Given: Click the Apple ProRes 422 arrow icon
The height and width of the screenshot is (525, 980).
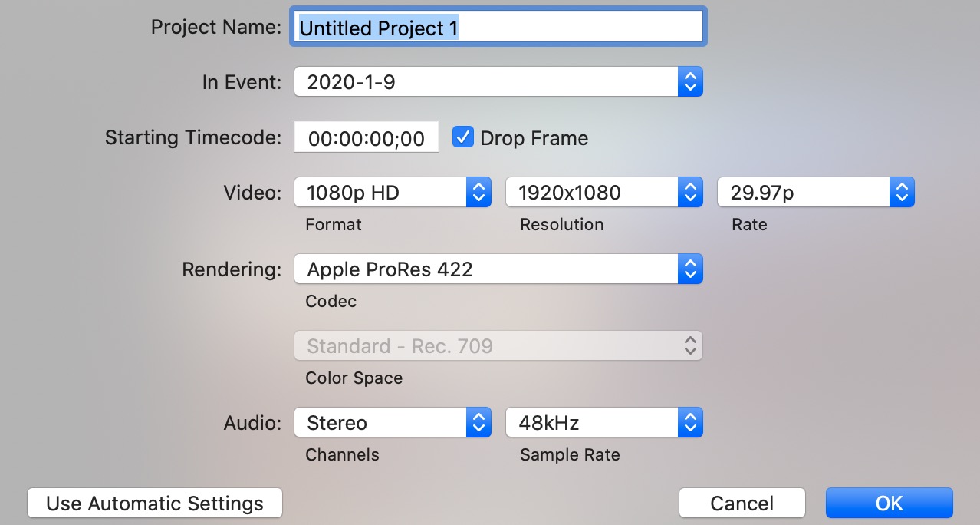Looking at the screenshot, I should 690,269.
